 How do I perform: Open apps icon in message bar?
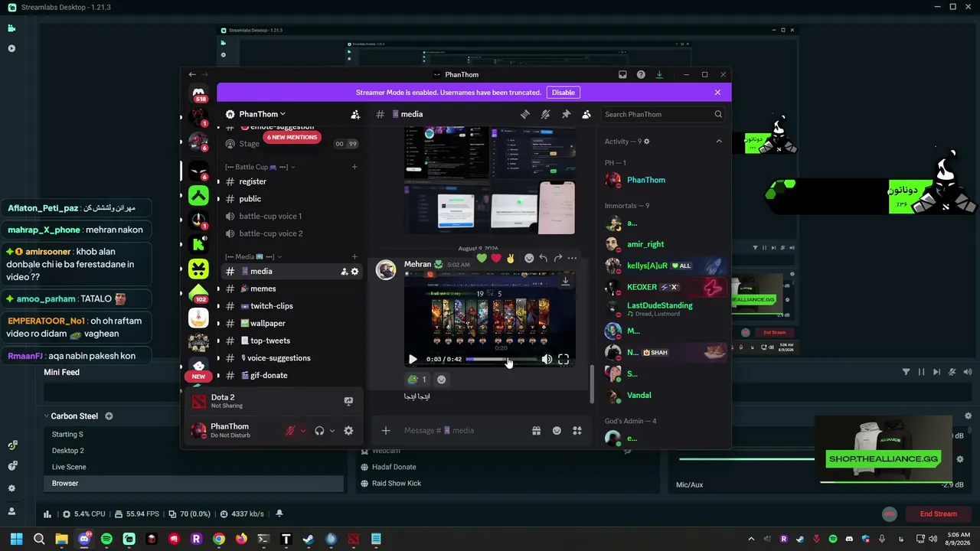coord(577,431)
